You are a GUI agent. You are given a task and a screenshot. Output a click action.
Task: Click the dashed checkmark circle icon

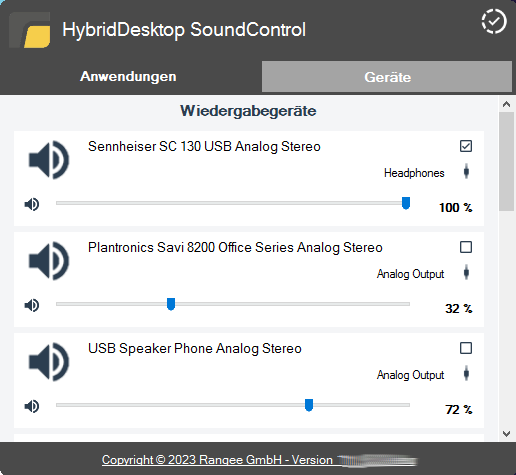494,22
